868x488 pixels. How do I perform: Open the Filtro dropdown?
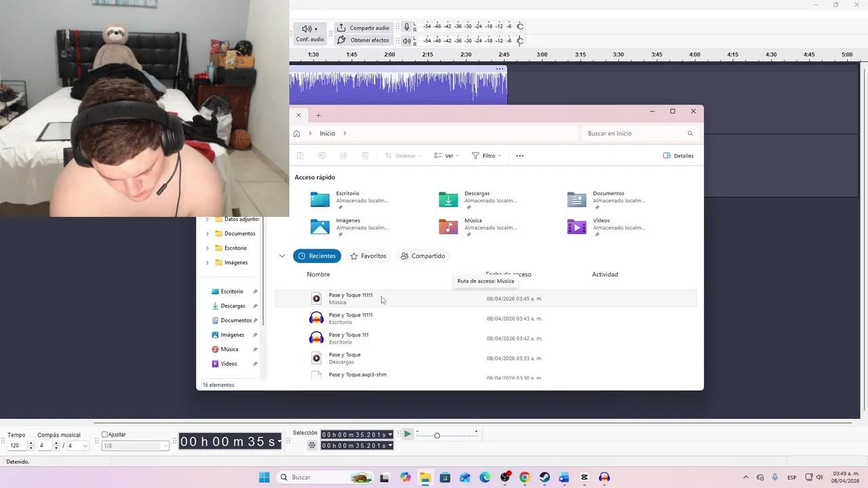[487, 156]
